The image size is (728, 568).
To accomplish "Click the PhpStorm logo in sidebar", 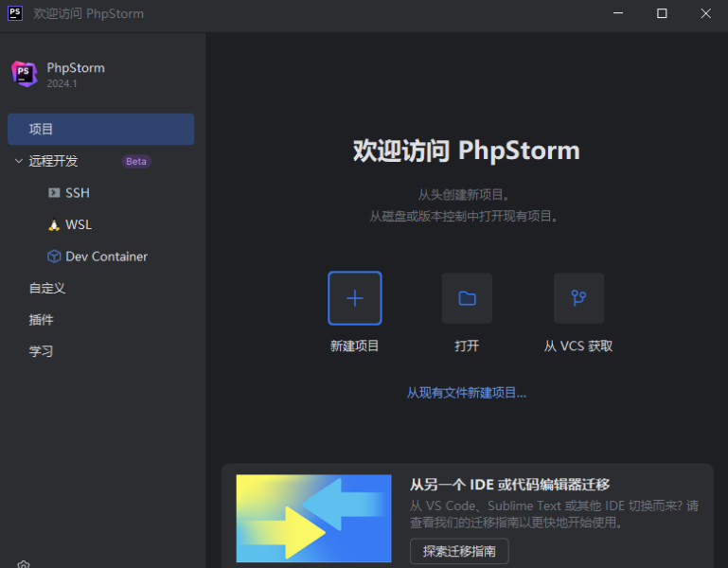I will [x=25, y=74].
